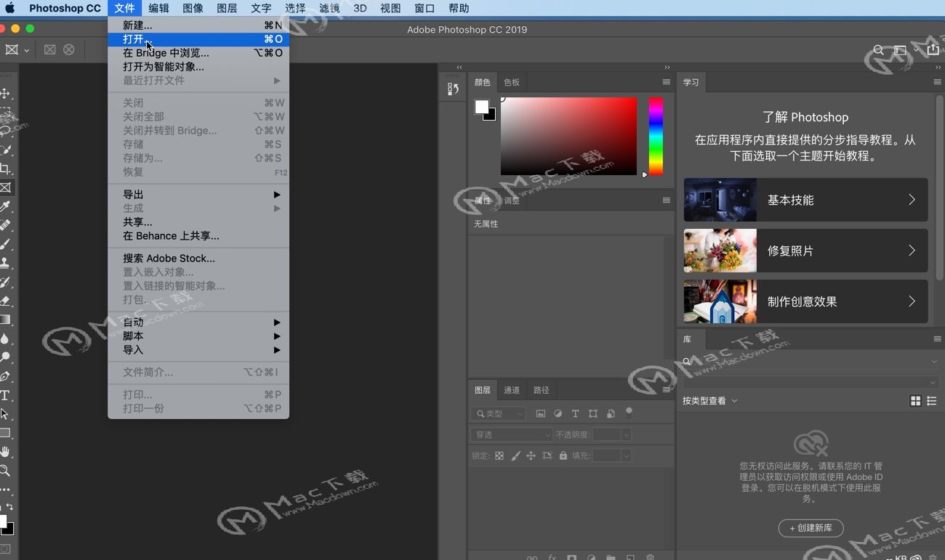Open the layer fill dropdown arrow

point(626,455)
